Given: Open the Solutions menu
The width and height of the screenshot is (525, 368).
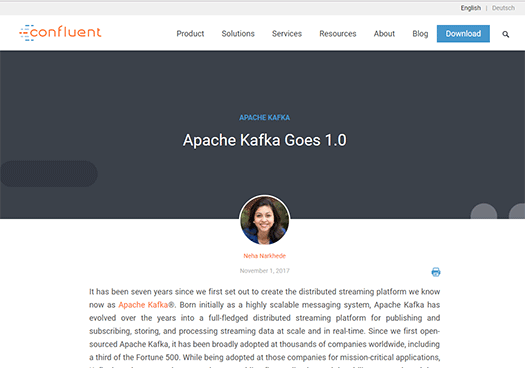Looking at the screenshot, I should point(238,34).
